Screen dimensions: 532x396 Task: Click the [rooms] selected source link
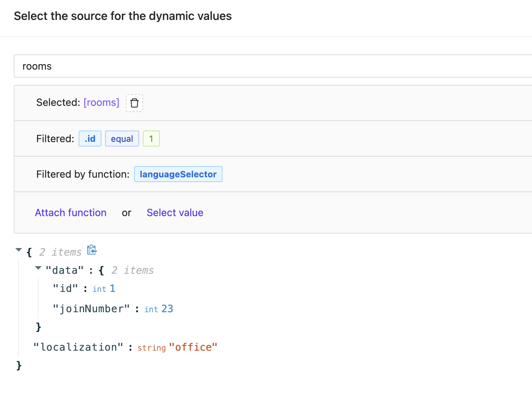click(101, 103)
